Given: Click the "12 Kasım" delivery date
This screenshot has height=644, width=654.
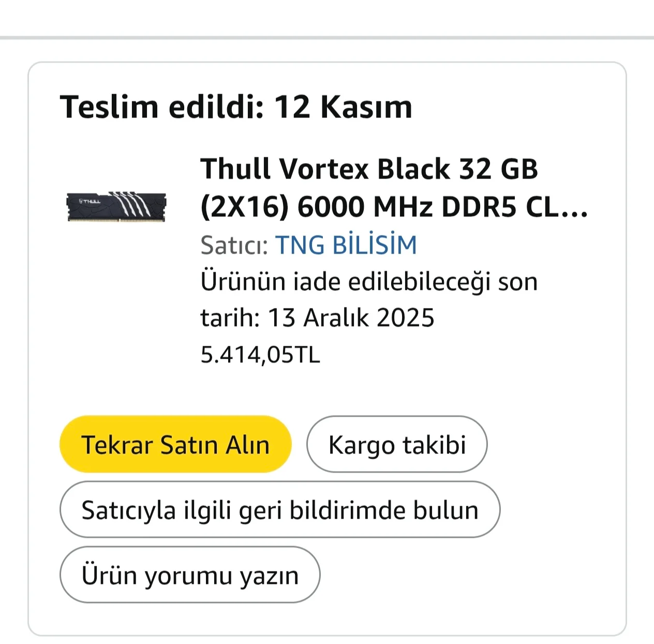Looking at the screenshot, I should 343,107.
